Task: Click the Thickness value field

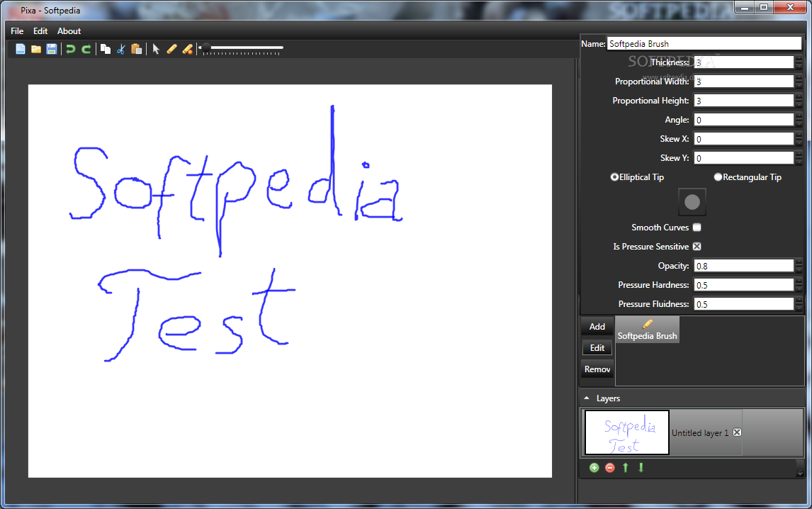Action: click(x=744, y=62)
